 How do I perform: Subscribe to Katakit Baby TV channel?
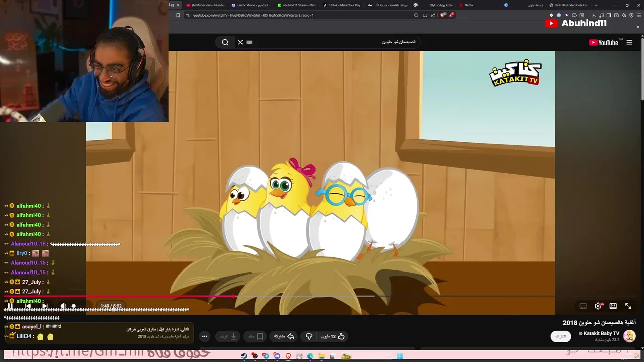(560, 336)
